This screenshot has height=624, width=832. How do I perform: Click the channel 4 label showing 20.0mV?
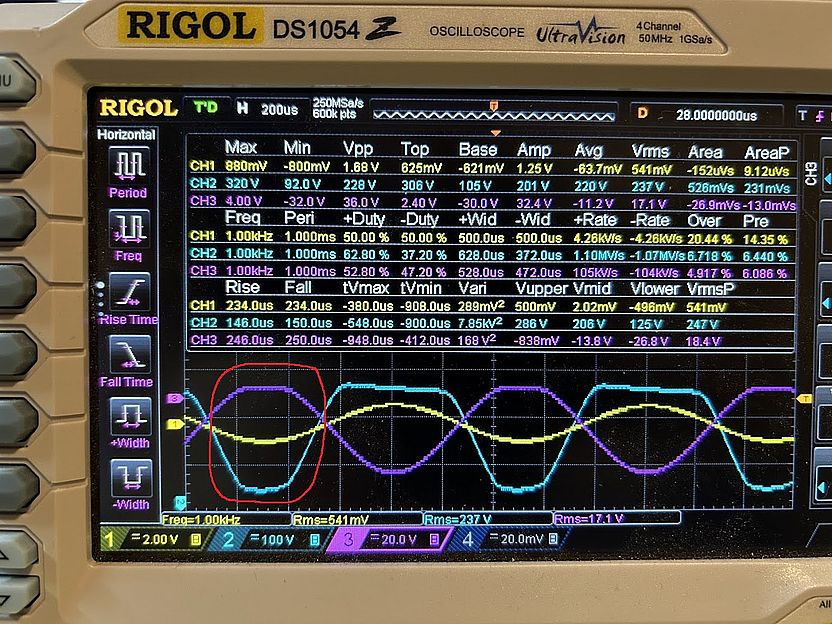[x=510, y=540]
